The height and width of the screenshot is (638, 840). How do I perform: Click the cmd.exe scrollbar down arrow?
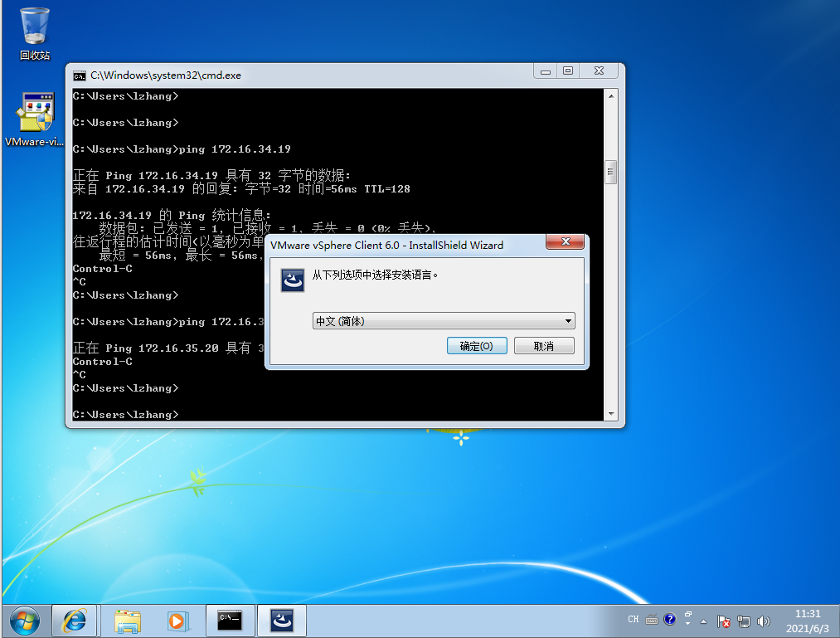(610, 414)
